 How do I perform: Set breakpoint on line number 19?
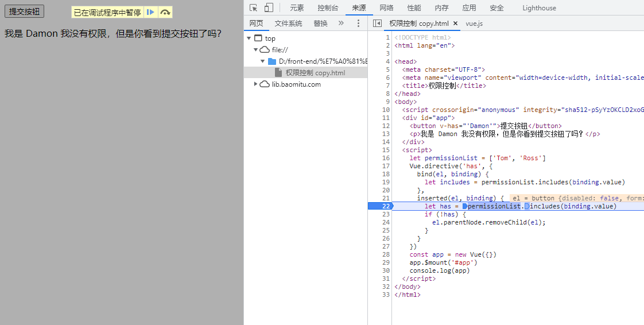pos(386,182)
